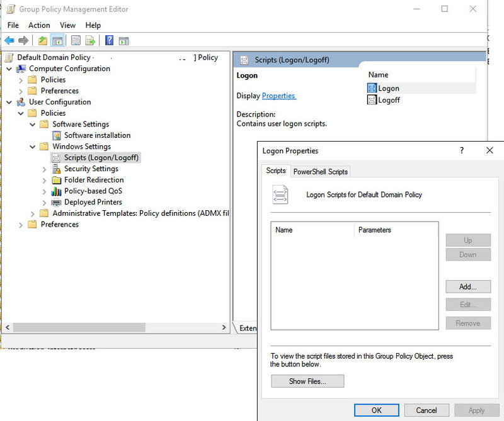
Task: Click the Back navigation arrow
Action: click(10, 40)
